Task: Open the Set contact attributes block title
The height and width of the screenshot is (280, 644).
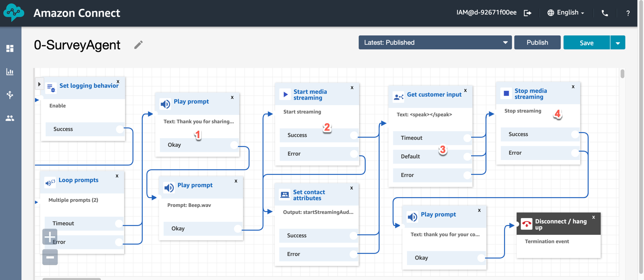Action: pyautogui.click(x=309, y=195)
